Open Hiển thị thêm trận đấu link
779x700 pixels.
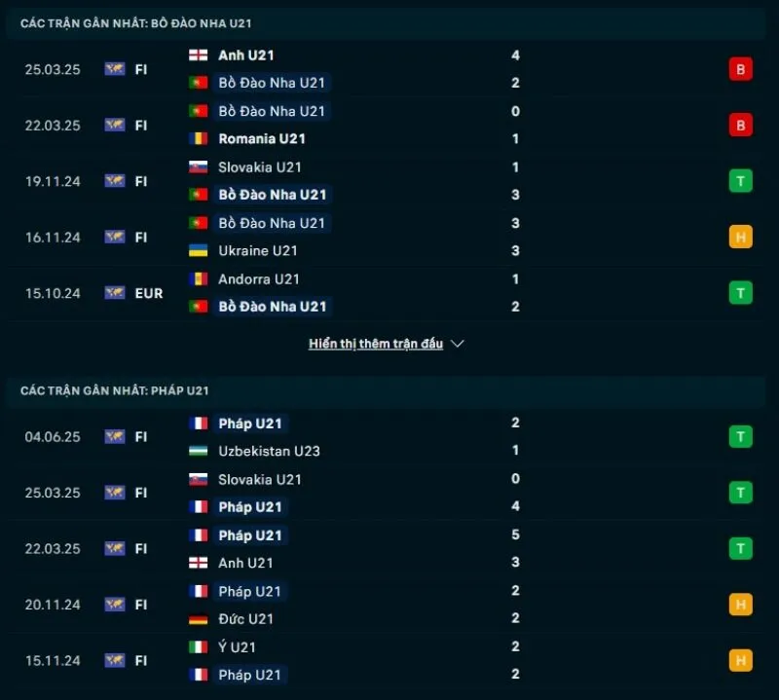tap(375, 345)
